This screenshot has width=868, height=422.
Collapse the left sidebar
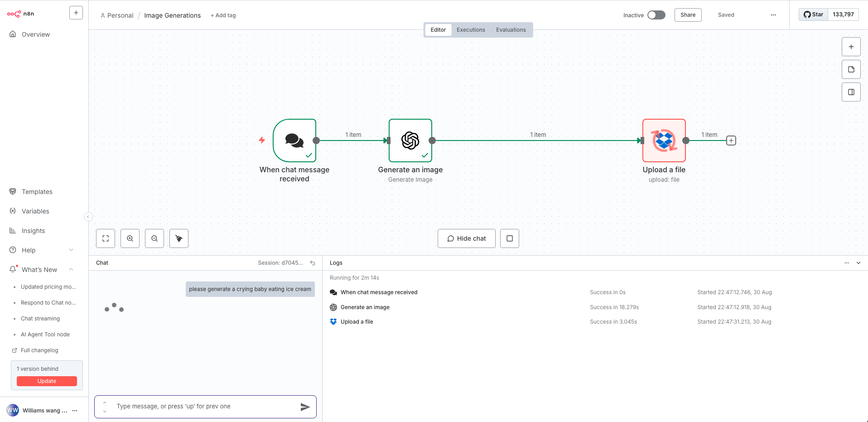(x=88, y=217)
